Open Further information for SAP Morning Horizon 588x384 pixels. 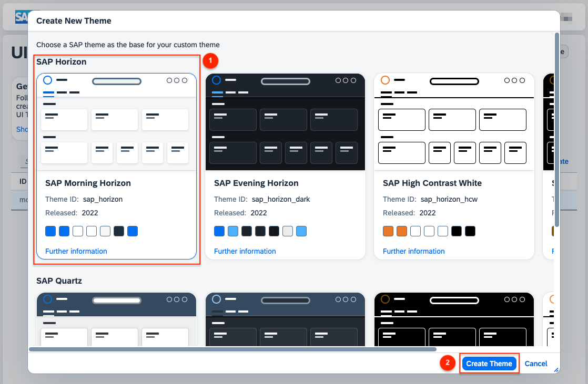tap(76, 251)
